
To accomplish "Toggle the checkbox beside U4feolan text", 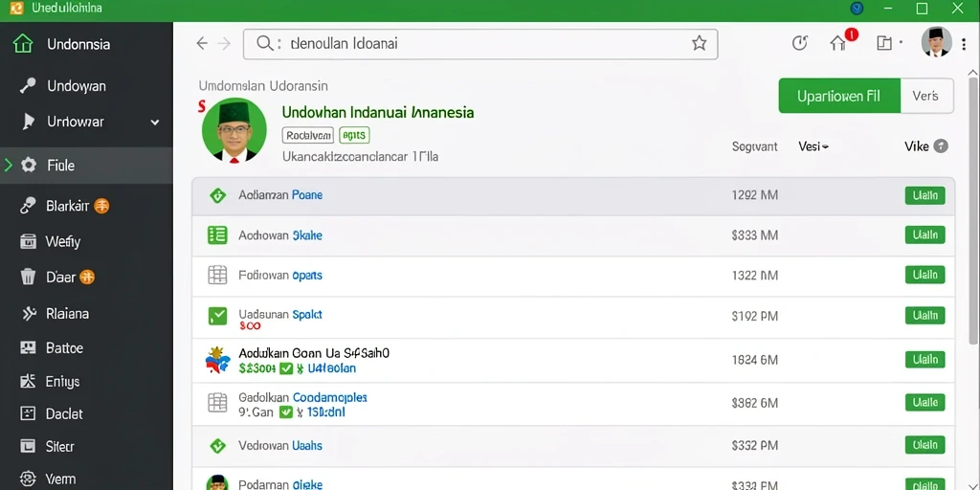I will pos(286,368).
